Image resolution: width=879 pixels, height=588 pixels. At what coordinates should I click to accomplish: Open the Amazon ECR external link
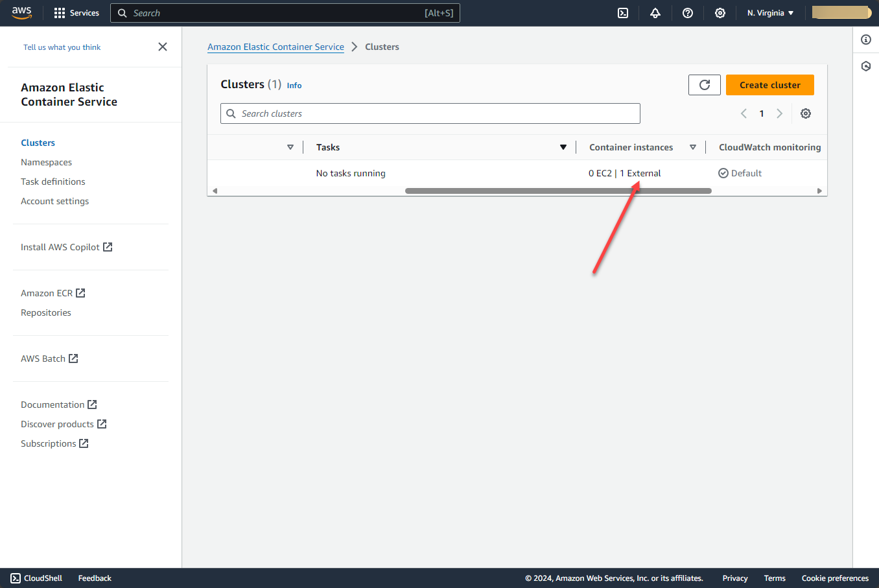53,293
